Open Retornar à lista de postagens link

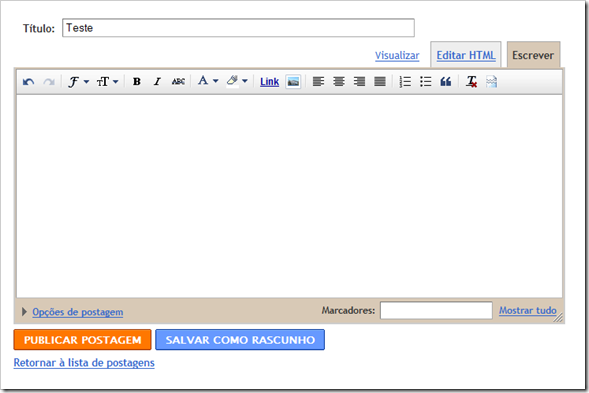point(84,363)
